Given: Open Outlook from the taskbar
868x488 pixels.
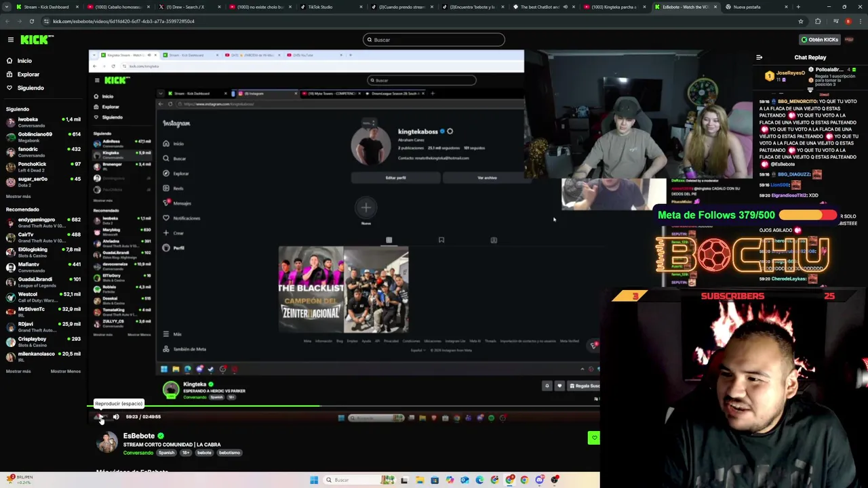Looking at the screenshot, I should [465, 480].
